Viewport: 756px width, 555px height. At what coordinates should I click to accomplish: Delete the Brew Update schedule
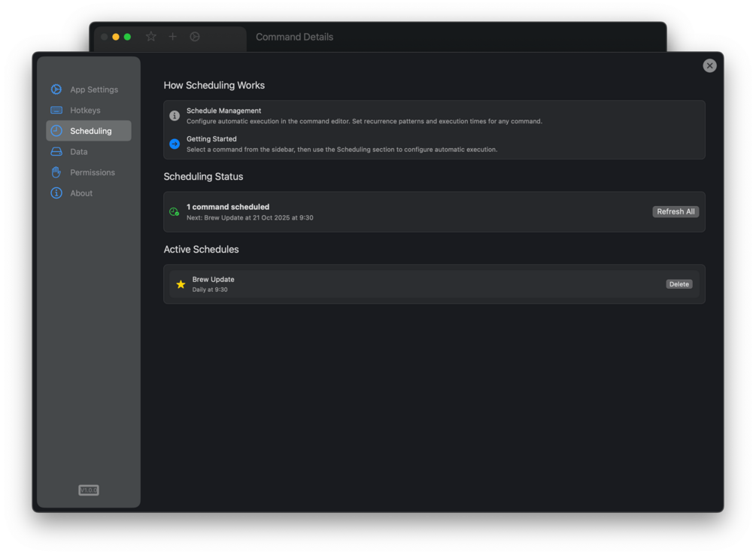679,284
